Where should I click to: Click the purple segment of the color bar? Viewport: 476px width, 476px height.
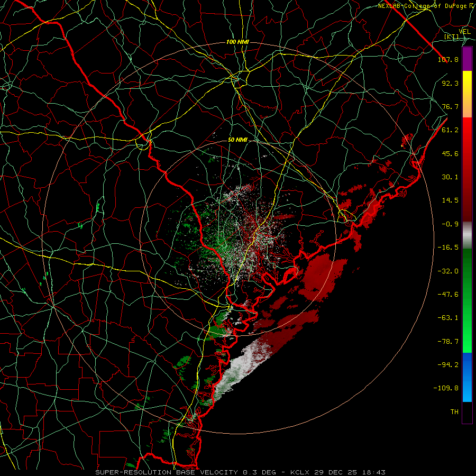(x=467, y=59)
